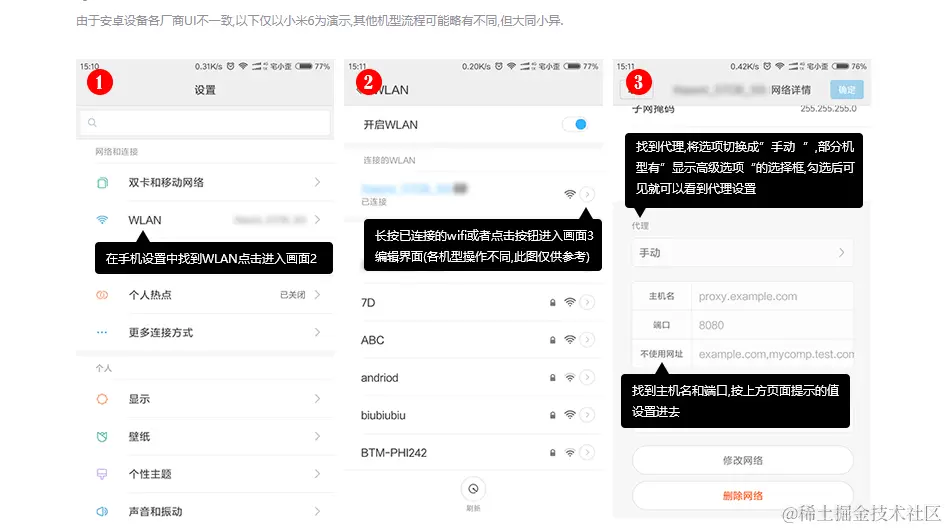948x530 pixels.
Task: Toggle the 开启WLAN switch
Action: pyautogui.click(x=575, y=124)
